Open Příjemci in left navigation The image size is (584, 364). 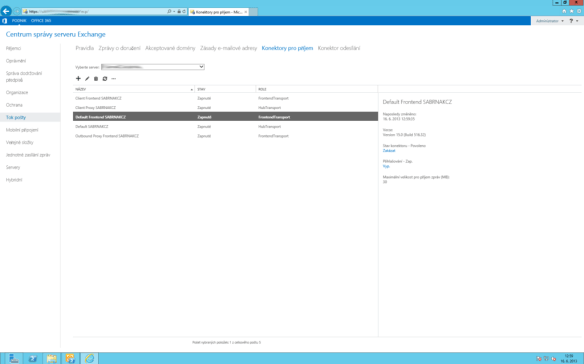click(13, 48)
